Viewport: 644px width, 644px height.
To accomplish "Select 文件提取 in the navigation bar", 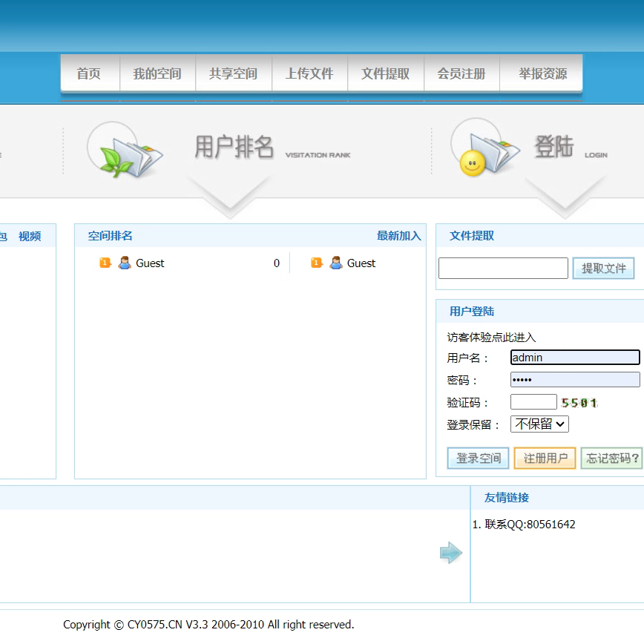I will tap(385, 74).
